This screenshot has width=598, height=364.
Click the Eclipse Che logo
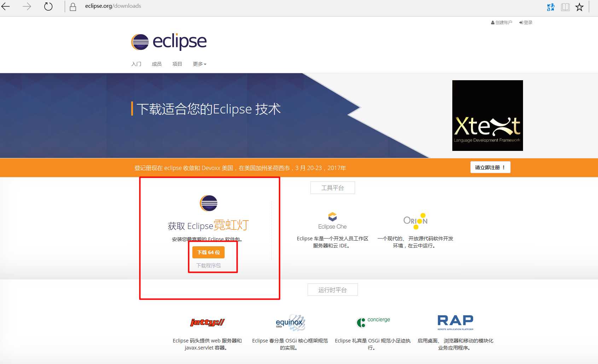point(332,221)
